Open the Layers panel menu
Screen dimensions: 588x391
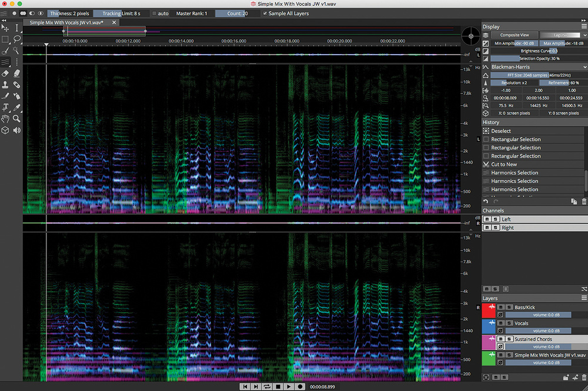coord(583,298)
